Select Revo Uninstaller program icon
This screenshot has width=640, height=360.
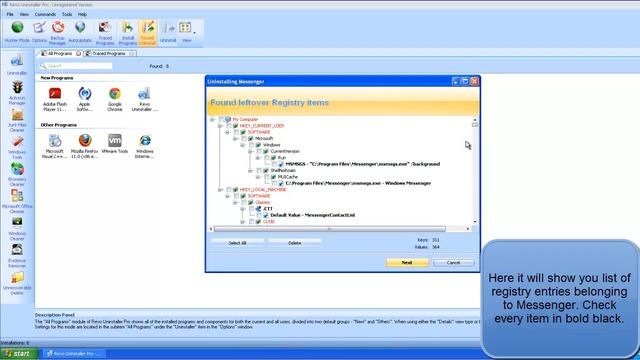pos(144,99)
